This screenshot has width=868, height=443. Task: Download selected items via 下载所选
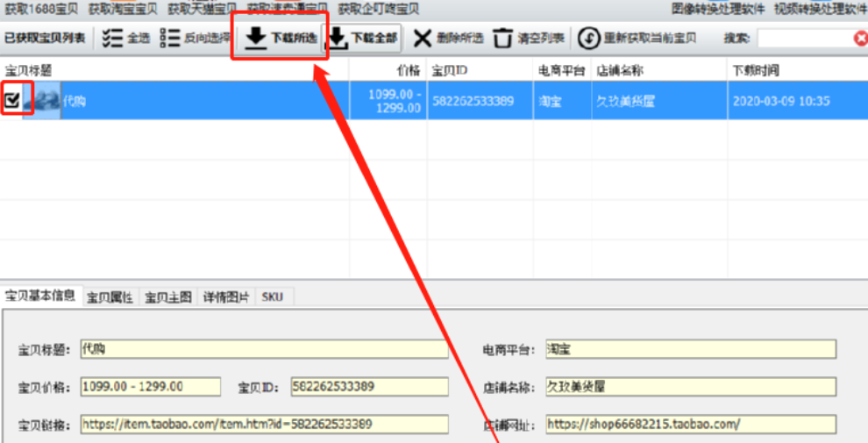click(280, 38)
